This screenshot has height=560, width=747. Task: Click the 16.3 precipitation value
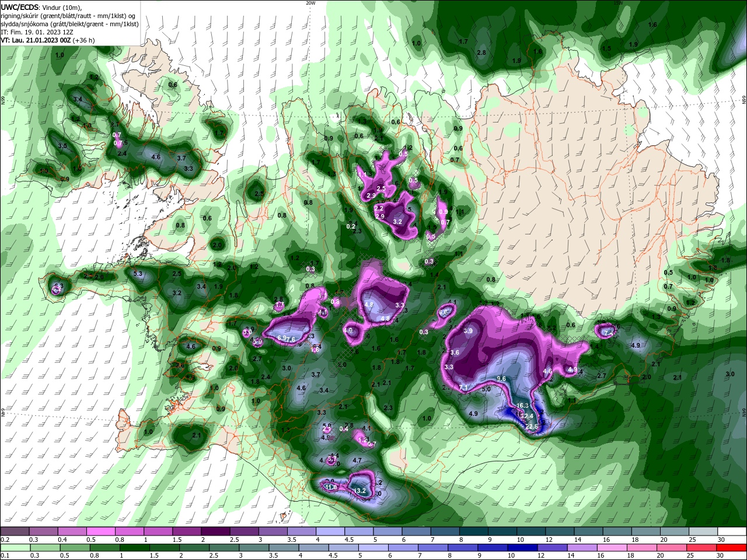pyautogui.click(x=522, y=405)
